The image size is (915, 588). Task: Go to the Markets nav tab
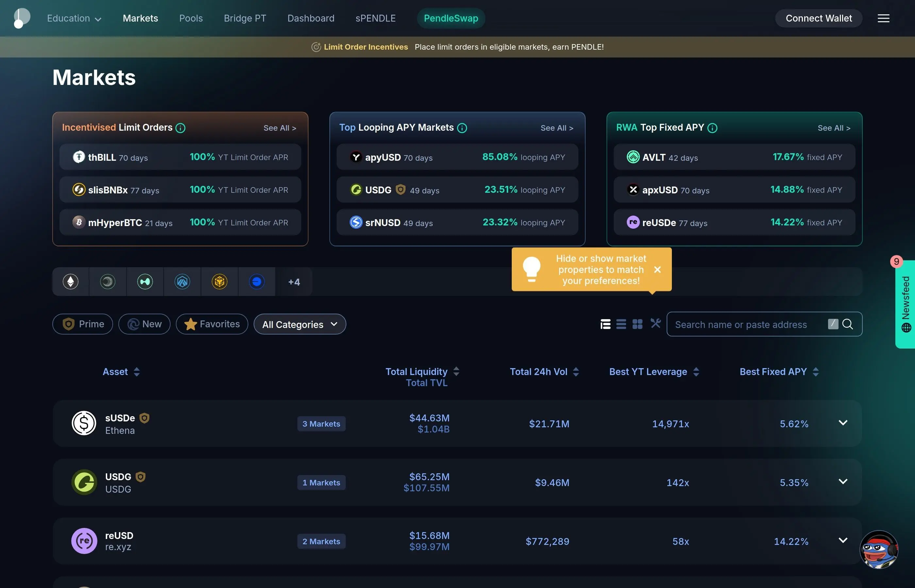coord(140,18)
